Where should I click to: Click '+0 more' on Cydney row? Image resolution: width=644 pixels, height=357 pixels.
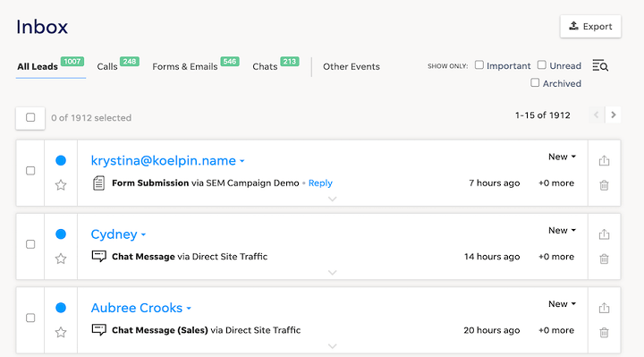pos(556,257)
